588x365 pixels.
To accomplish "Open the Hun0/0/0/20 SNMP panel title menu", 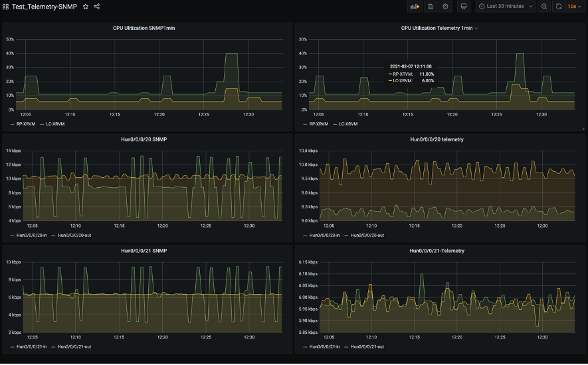I will (x=144, y=140).
